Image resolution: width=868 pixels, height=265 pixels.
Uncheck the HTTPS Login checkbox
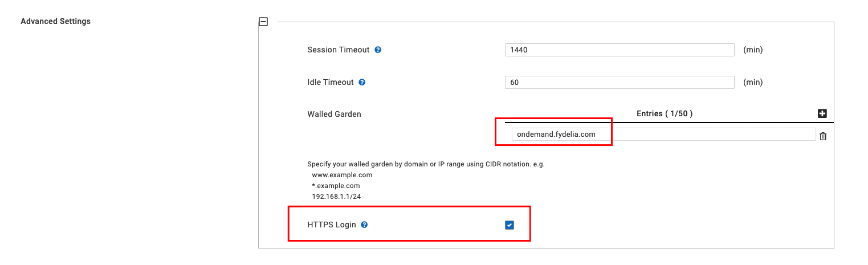click(x=510, y=225)
